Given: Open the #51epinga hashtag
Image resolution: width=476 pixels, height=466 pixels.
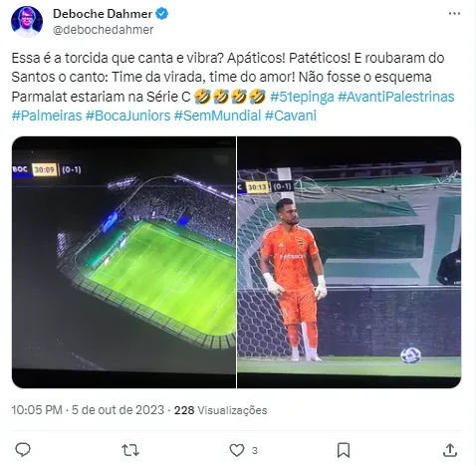Looking at the screenshot, I should pos(302,97).
